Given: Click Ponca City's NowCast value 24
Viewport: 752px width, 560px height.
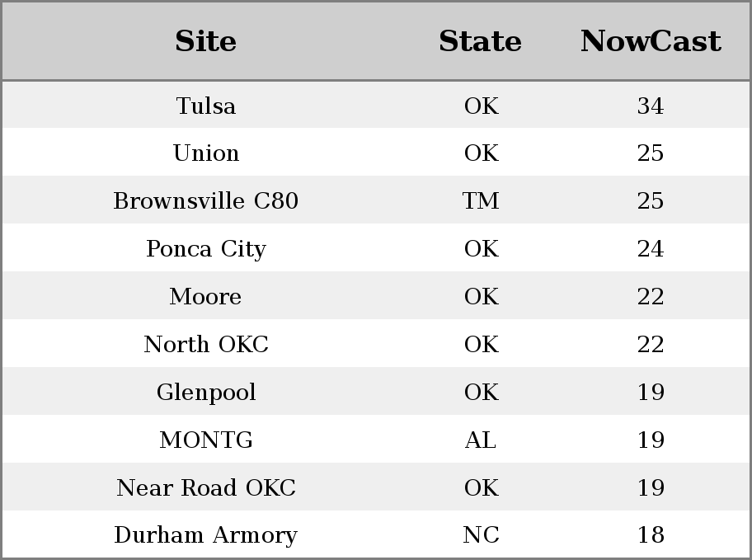Looking at the screenshot, I should tap(651, 248).
